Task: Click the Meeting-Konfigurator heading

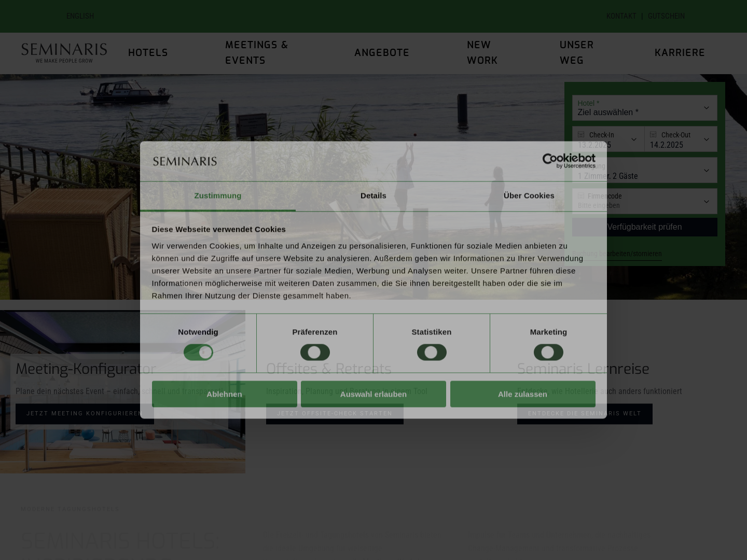Action: (x=86, y=369)
